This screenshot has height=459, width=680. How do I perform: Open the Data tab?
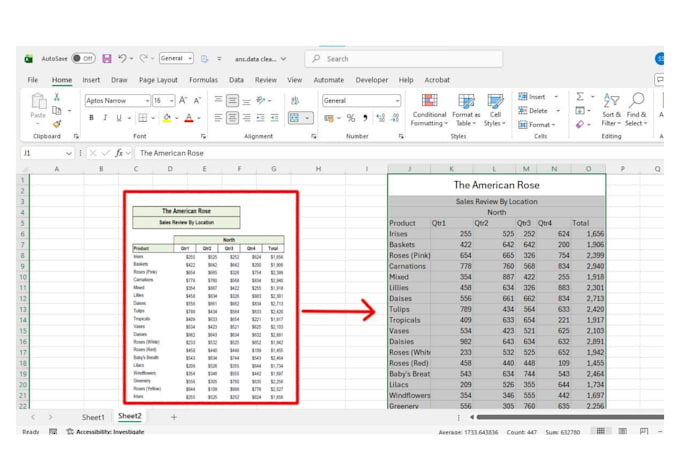[236, 80]
